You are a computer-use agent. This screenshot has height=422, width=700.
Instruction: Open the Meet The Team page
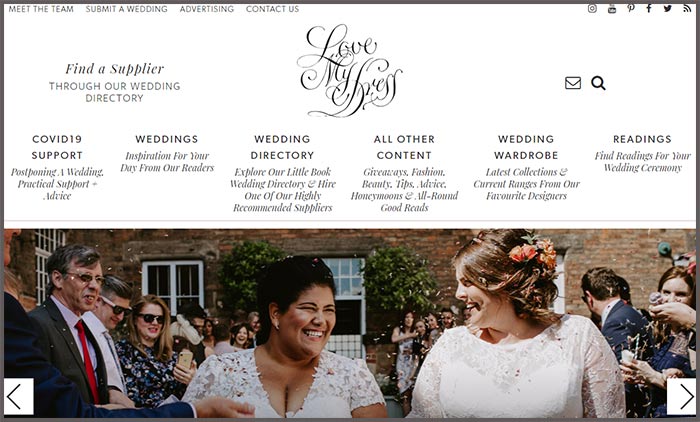(41, 9)
